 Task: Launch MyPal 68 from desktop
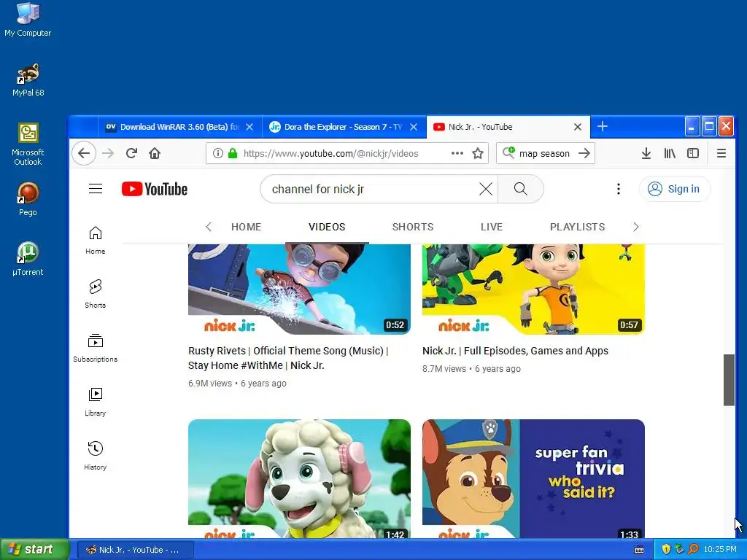click(x=28, y=79)
